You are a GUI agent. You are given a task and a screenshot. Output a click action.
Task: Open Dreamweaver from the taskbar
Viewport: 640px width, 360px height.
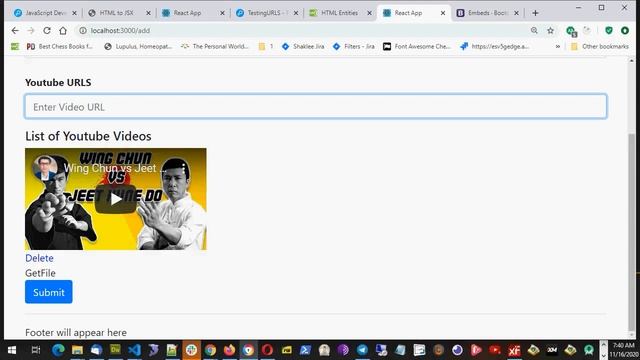point(116,350)
